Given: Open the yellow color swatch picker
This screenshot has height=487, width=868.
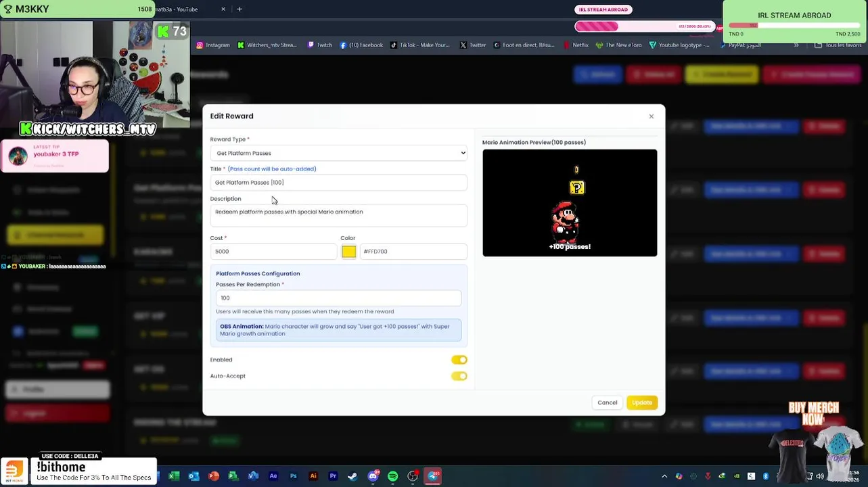Looking at the screenshot, I should point(348,252).
